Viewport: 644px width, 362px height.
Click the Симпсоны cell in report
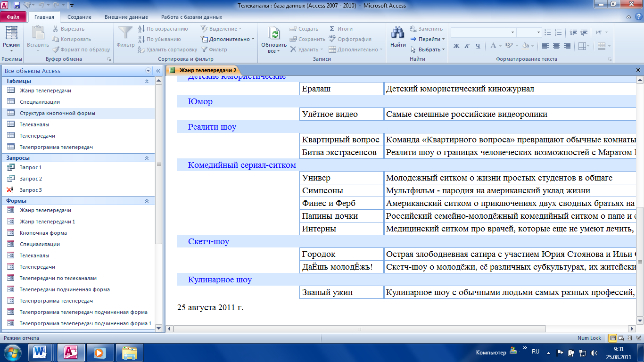pyautogui.click(x=342, y=190)
